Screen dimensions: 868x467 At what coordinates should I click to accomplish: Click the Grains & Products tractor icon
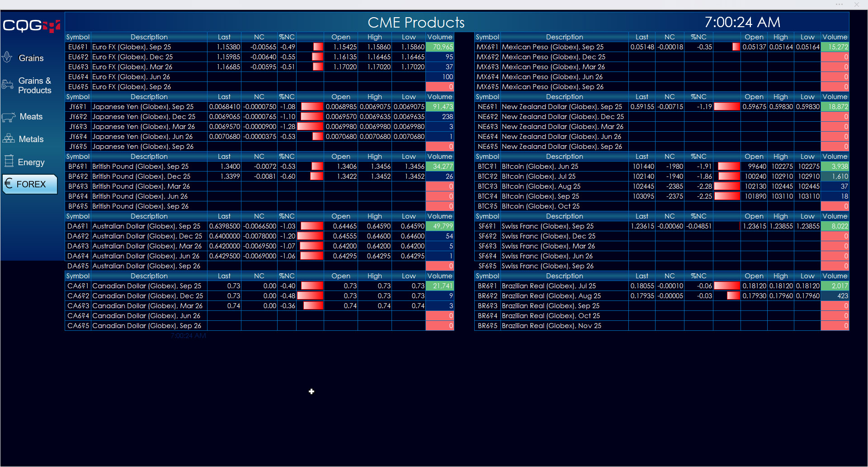(8, 85)
